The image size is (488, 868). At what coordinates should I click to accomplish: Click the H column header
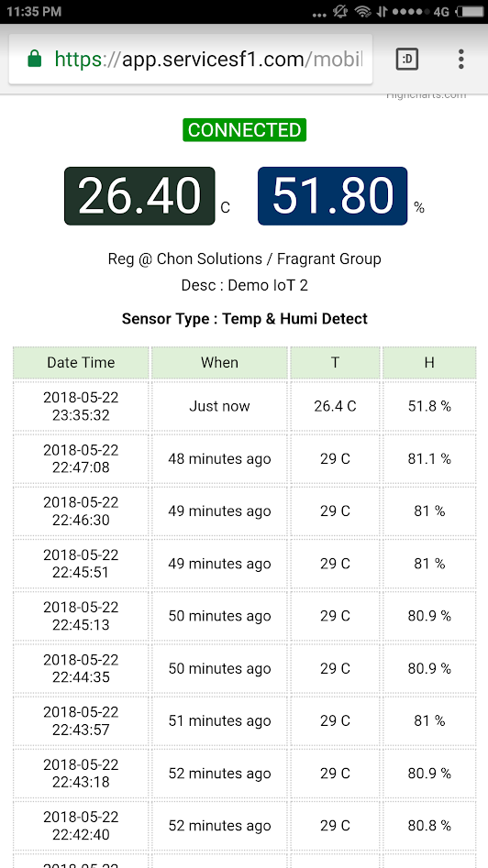point(429,363)
